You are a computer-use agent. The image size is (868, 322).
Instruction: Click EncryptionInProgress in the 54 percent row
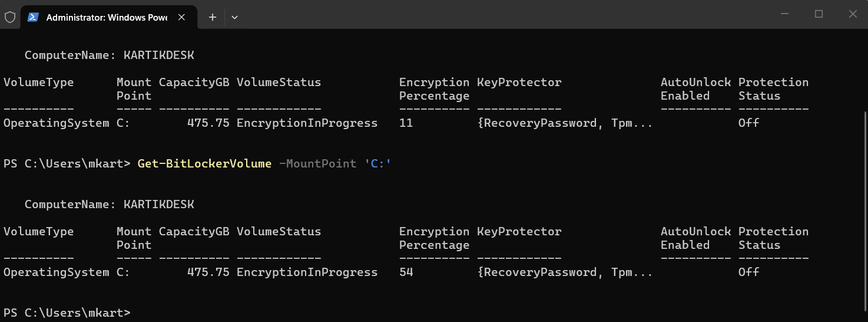pyautogui.click(x=307, y=272)
